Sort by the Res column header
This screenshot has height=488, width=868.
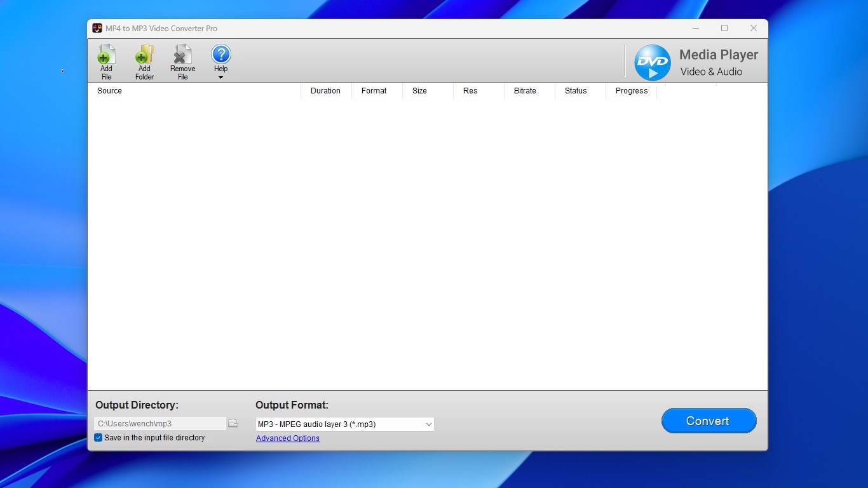pos(478,91)
